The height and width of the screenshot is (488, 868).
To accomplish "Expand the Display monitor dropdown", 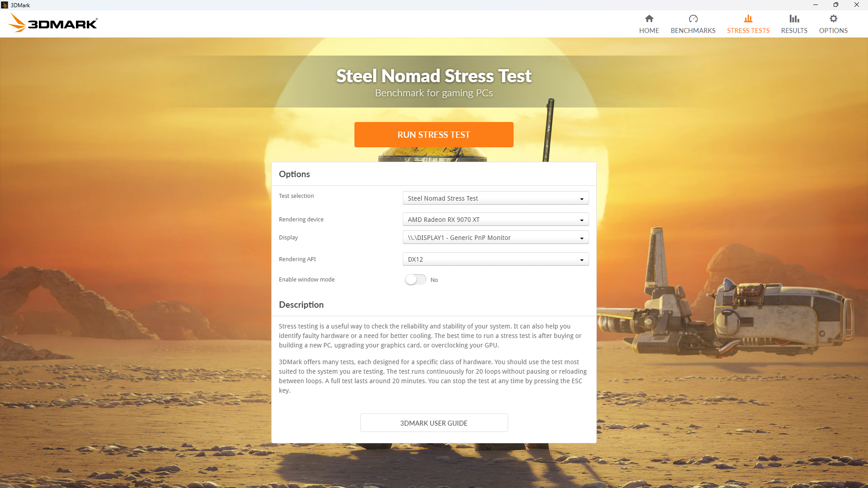I will pos(495,238).
